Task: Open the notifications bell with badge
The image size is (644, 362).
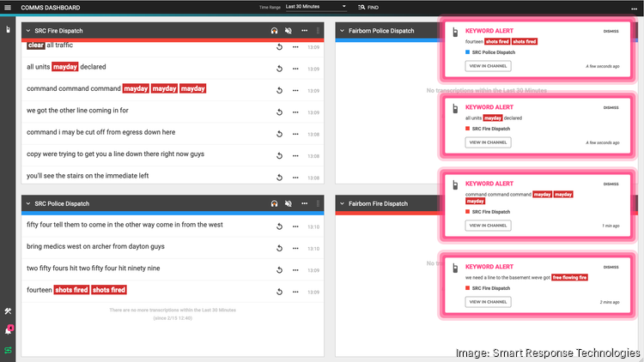Action: [x=9, y=330]
